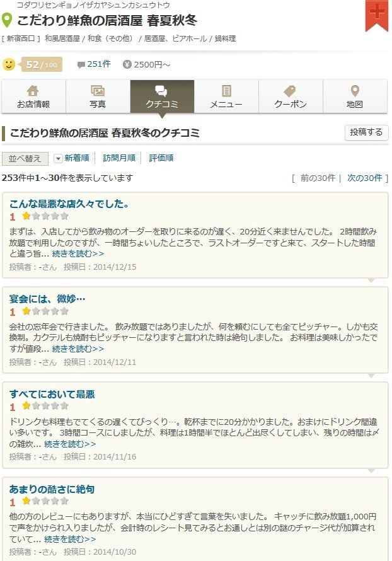
Task: Click the 並べ替え sort button
Action: [x=25, y=158]
